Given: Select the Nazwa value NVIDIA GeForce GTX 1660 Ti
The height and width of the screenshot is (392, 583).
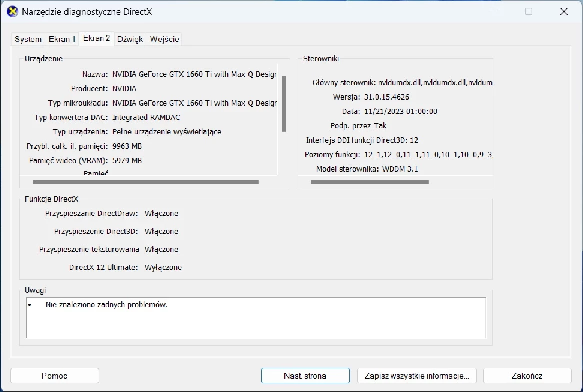Looking at the screenshot, I should [195, 74].
